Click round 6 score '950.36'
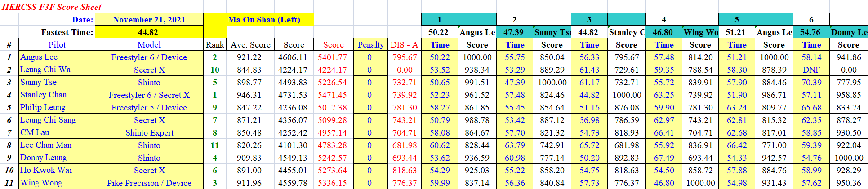The width and height of the screenshot is (868, 189). [848, 183]
